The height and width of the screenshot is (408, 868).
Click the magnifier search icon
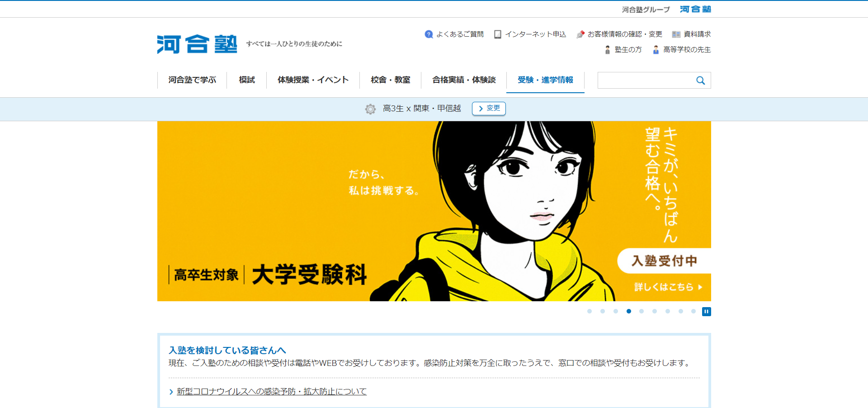[701, 81]
